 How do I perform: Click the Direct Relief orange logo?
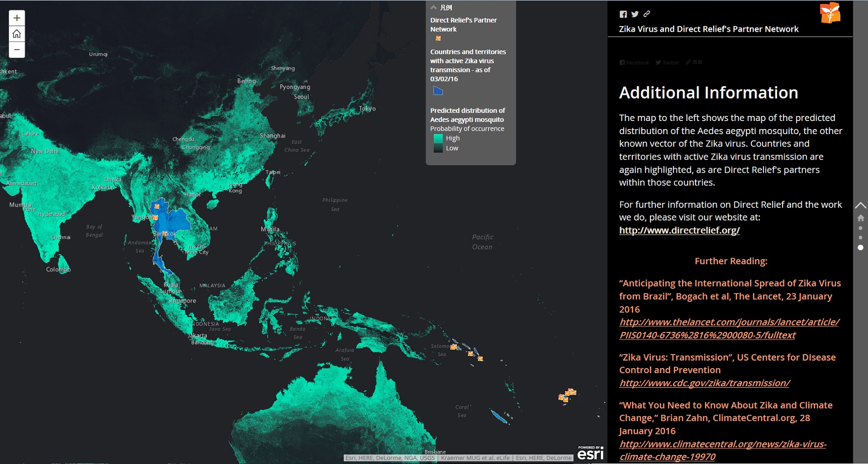pyautogui.click(x=830, y=13)
